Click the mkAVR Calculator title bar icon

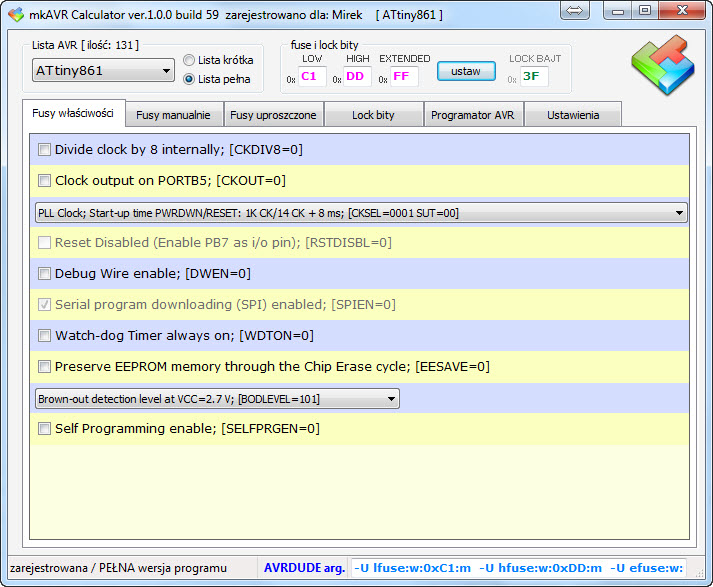click(16, 15)
